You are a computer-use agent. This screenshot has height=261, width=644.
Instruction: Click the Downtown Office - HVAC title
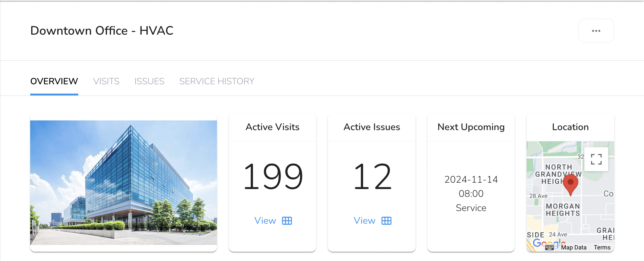click(x=102, y=31)
